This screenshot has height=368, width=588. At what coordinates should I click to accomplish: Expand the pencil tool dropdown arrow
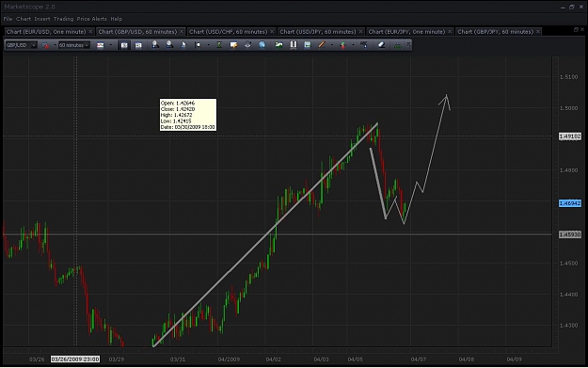coord(332,45)
